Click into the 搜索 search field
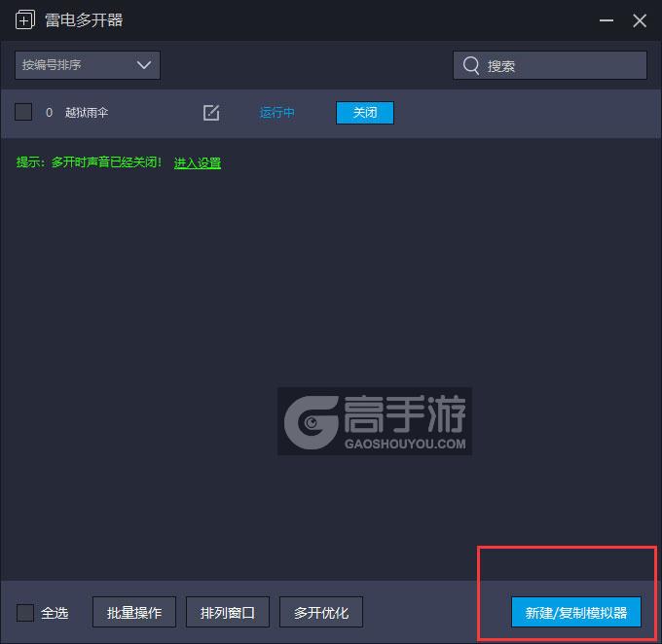This screenshot has height=644, width=662. 550,65
